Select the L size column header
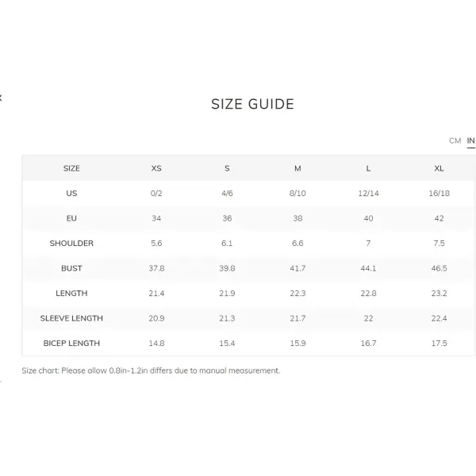The height and width of the screenshot is (476, 476). (x=368, y=168)
